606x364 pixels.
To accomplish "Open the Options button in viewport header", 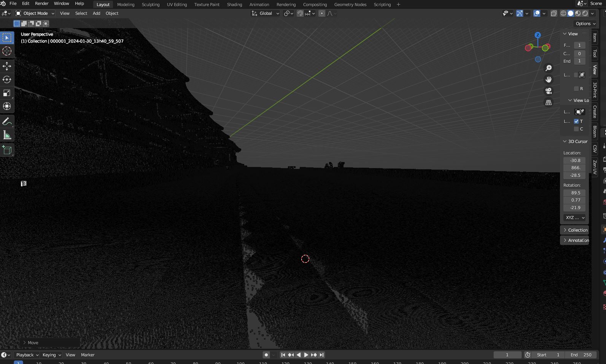I will pos(585,24).
